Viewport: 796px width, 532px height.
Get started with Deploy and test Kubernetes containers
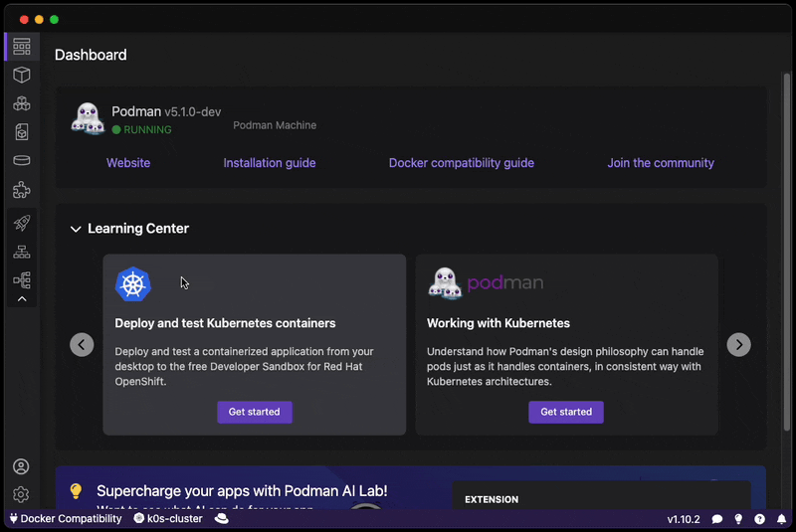255,412
